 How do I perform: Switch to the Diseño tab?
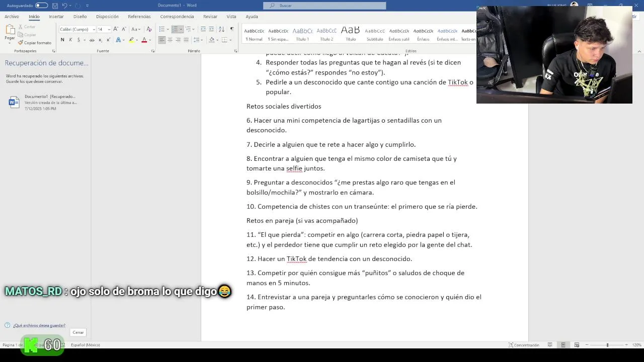point(80,17)
